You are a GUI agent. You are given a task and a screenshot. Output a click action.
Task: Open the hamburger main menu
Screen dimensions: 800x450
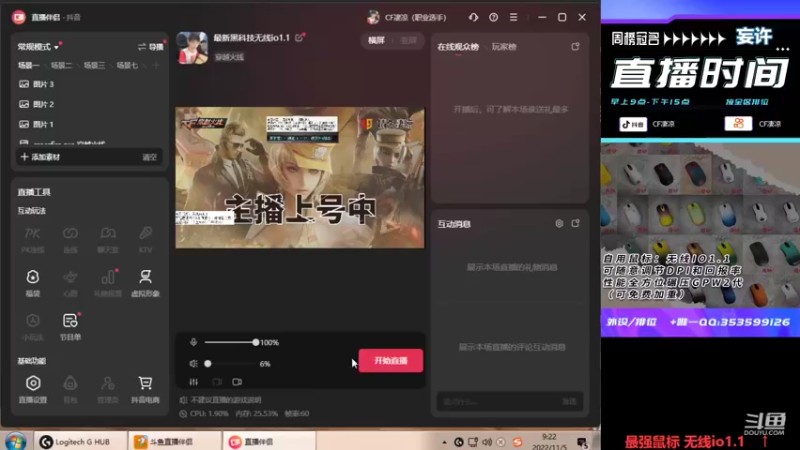click(513, 17)
